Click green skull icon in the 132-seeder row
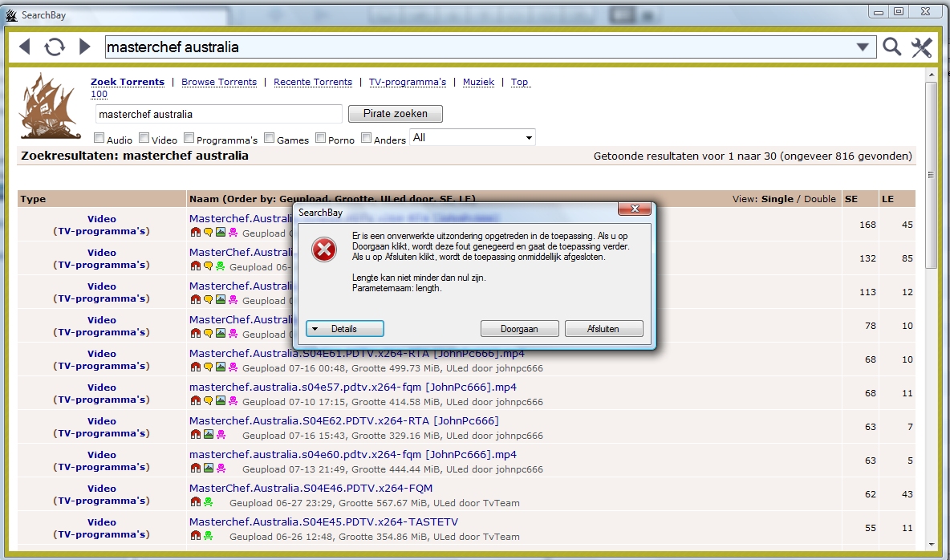The width and height of the screenshot is (950, 560). 221,266
